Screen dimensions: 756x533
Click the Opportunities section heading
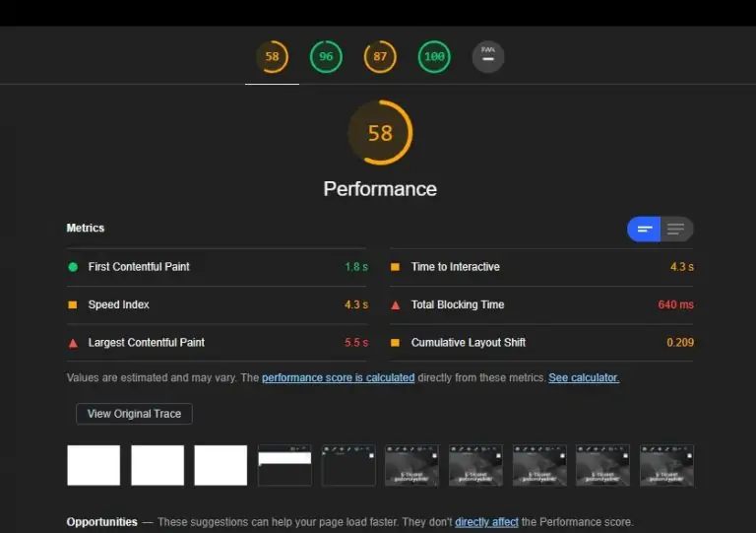point(101,522)
